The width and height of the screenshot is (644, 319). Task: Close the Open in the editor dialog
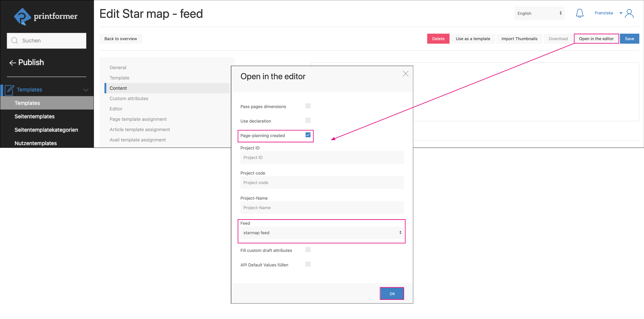[405, 74]
